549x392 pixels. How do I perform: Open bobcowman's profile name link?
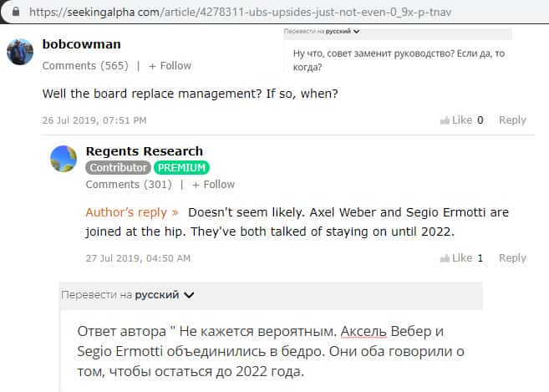pos(80,43)
